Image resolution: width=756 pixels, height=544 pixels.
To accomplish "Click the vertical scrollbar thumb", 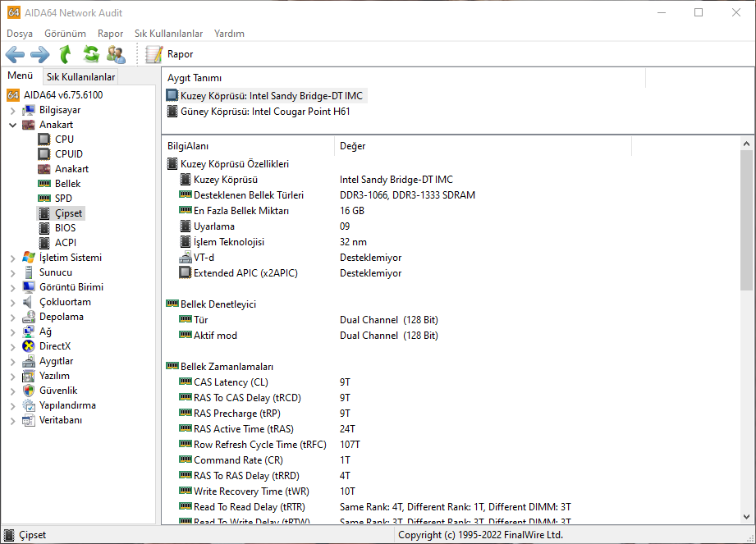I will [x=746, y=220].
